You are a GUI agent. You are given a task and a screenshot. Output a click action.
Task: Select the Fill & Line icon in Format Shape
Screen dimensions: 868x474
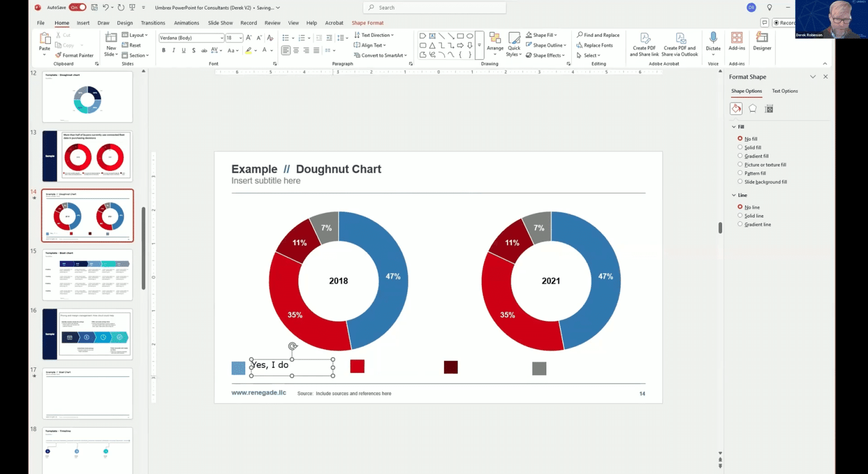[736, 108]
